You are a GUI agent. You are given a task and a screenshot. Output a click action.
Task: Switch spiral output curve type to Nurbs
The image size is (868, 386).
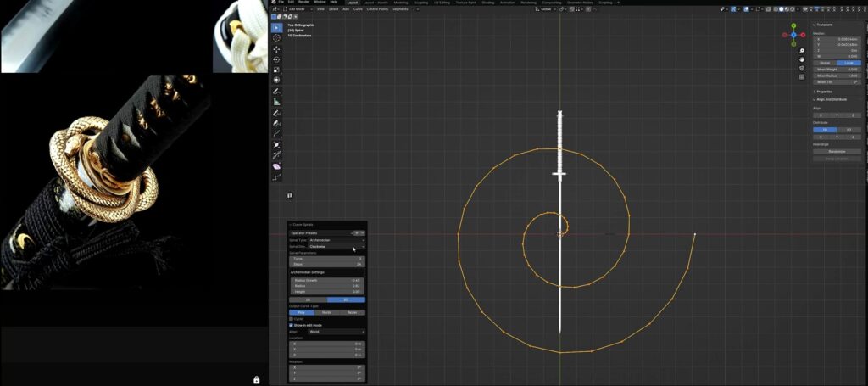pos(327,312)
